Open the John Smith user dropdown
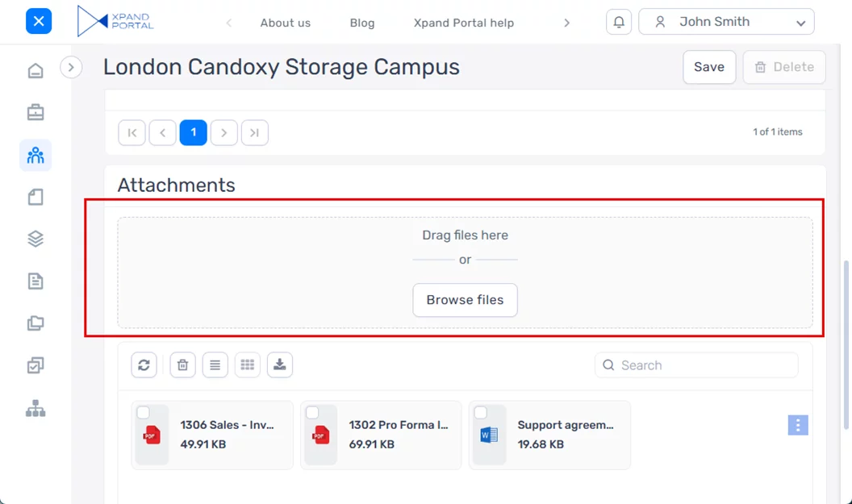The width and height of the screenshot is (852, 504). pos(726,23)
